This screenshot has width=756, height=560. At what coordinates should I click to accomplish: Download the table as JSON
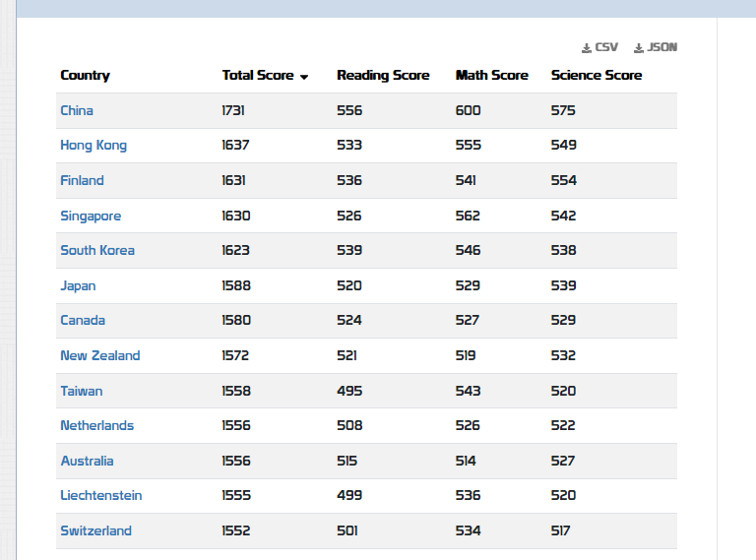click(x=656, y=47)
